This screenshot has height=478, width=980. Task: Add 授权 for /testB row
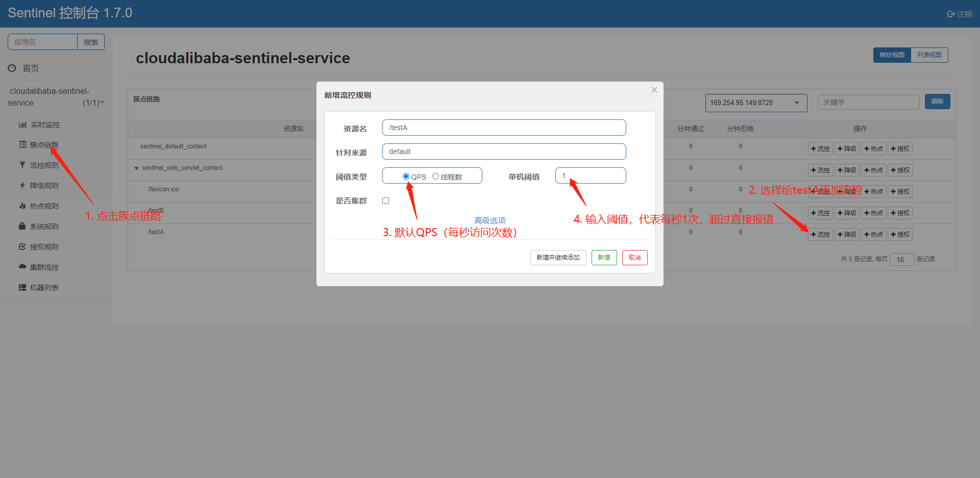[900, 213]
